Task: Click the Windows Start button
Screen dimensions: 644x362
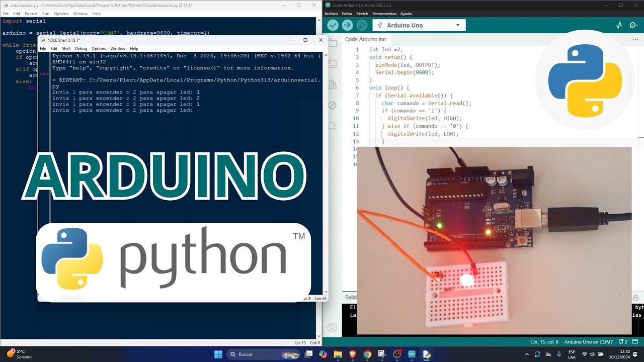Action: [x=218, y=354]
